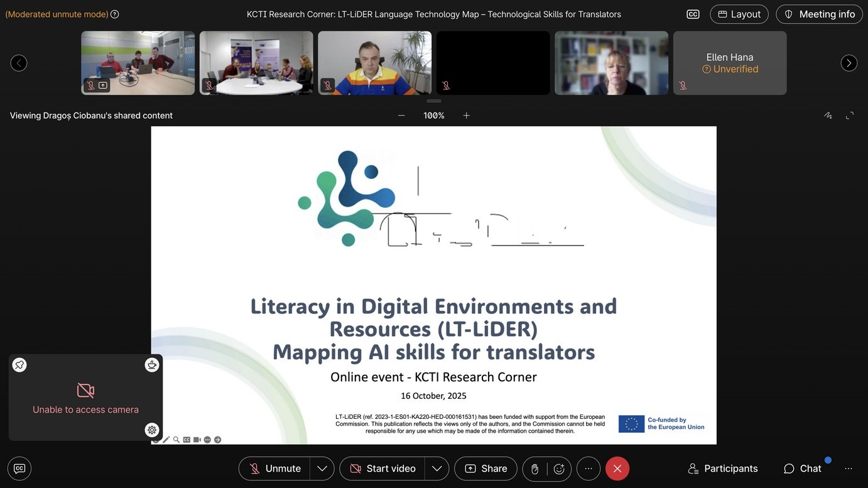Expand audio options arrow beside Unmute

click(x=322, y=469)
